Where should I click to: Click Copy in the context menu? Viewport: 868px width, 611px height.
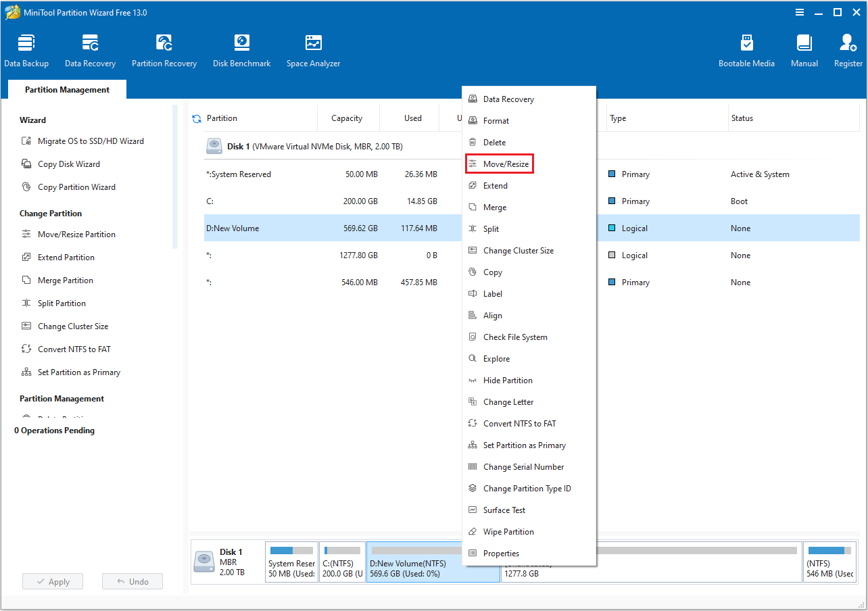(529, 272)
